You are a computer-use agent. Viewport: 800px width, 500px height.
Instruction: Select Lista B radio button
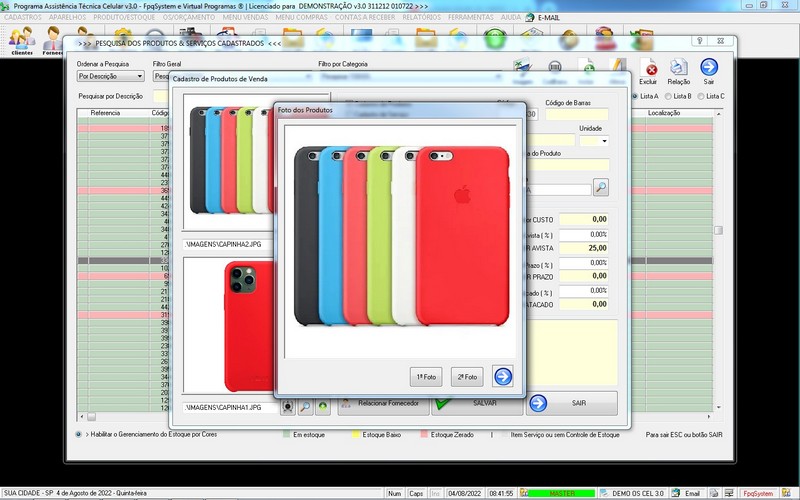click(x=668, y=96)
